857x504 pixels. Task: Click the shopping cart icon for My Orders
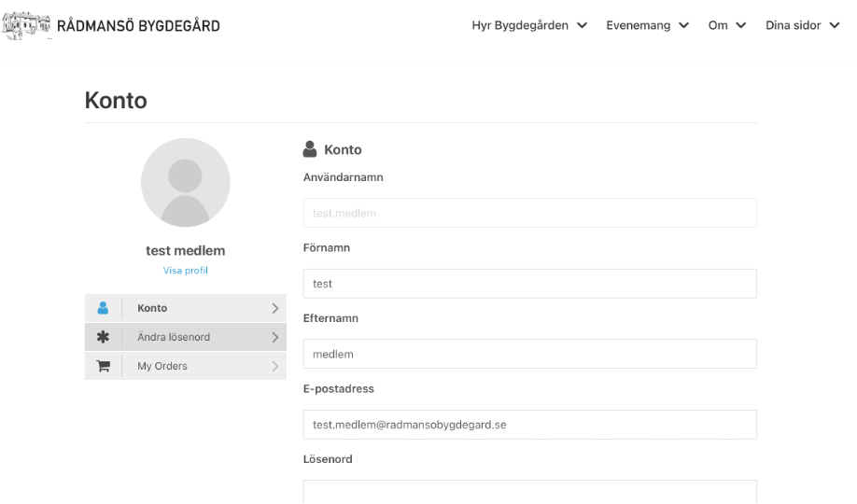[104, 366]
